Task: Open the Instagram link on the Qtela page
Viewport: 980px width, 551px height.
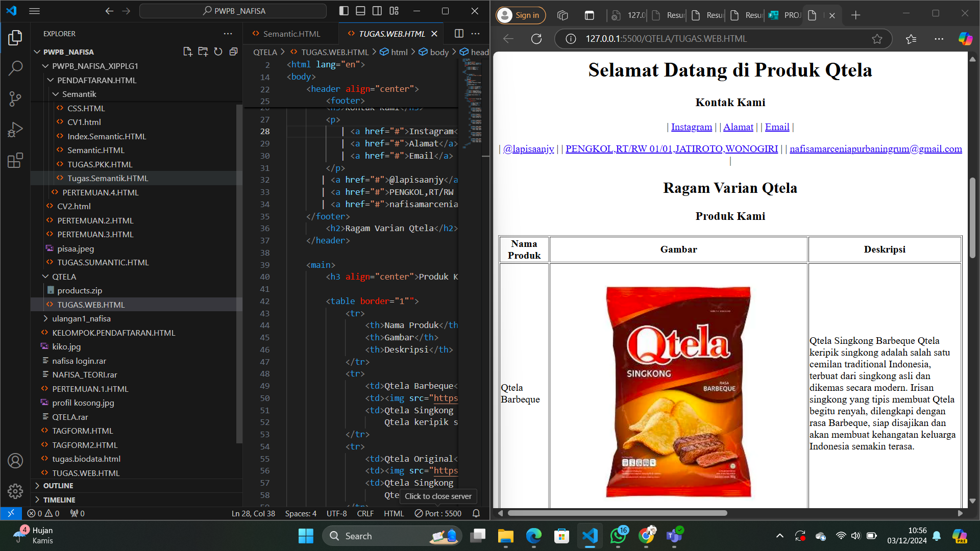Action: coord(691,127)
